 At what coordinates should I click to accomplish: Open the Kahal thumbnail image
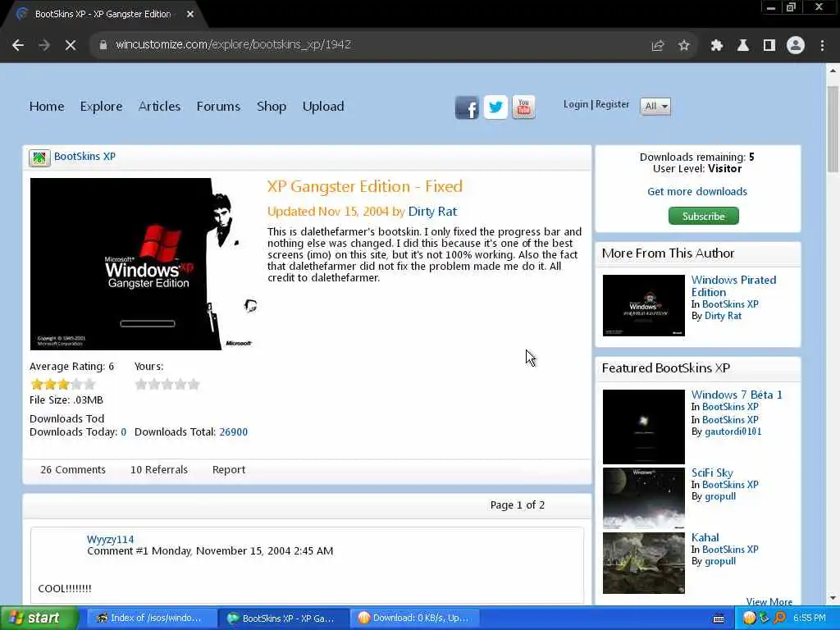pos(643,563)
